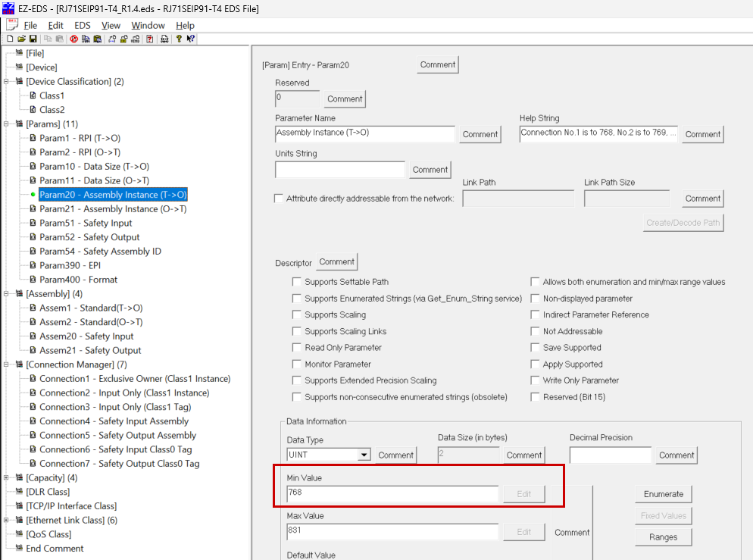Click the red prohibited-circle toolbar icon

pos(73,39)
